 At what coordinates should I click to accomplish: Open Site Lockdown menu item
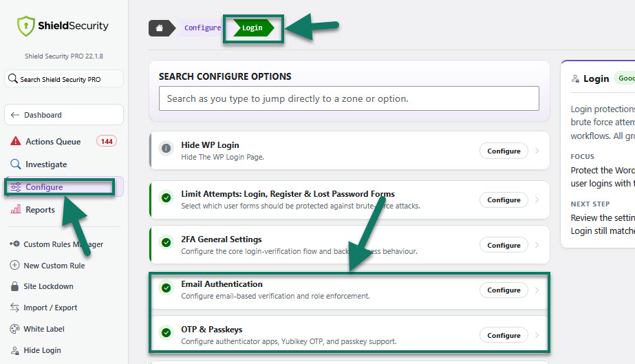pyautogui.click(x=48, y=286)
